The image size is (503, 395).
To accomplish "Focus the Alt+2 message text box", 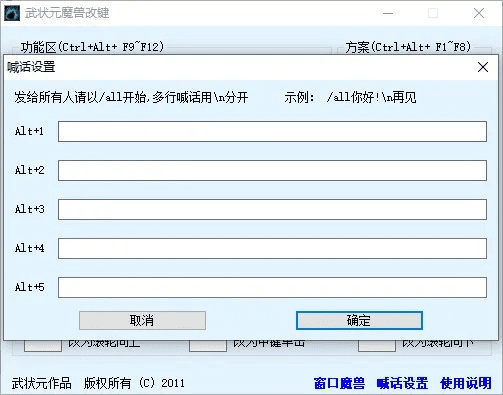I will click(x=272, y=170).
